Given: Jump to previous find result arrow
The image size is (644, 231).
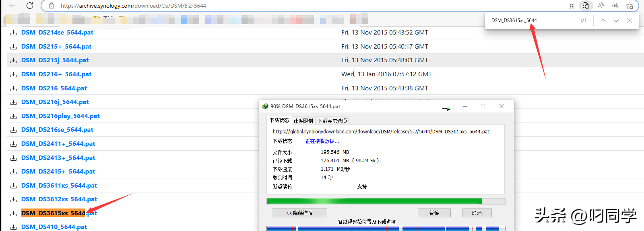Looking at the screenshot, I should click(x=603, y=20).
